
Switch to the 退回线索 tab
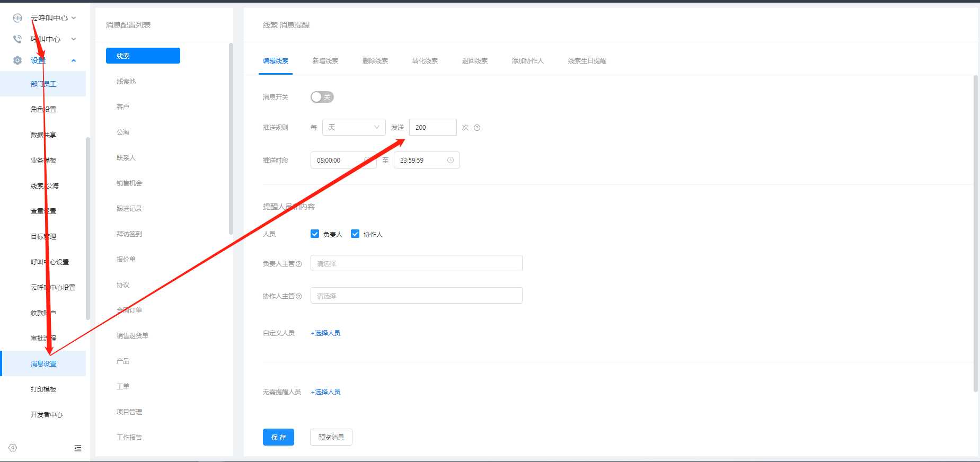[475, 61]
